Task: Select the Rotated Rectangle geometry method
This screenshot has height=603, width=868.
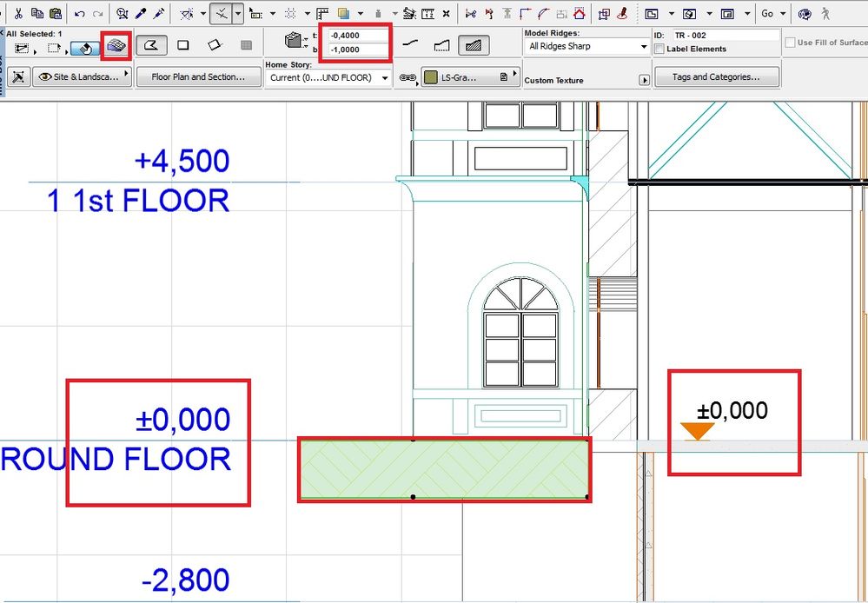Action: [x=213, y=43]
